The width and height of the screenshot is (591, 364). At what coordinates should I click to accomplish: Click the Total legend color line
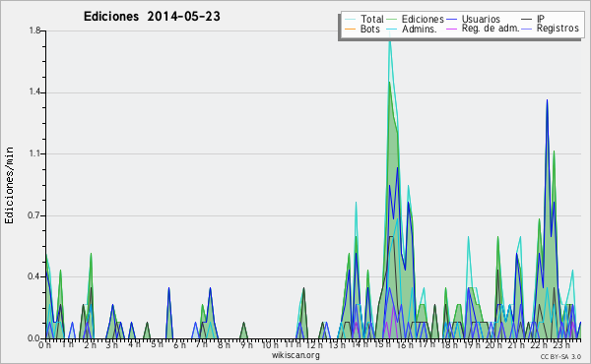[350, 20]
